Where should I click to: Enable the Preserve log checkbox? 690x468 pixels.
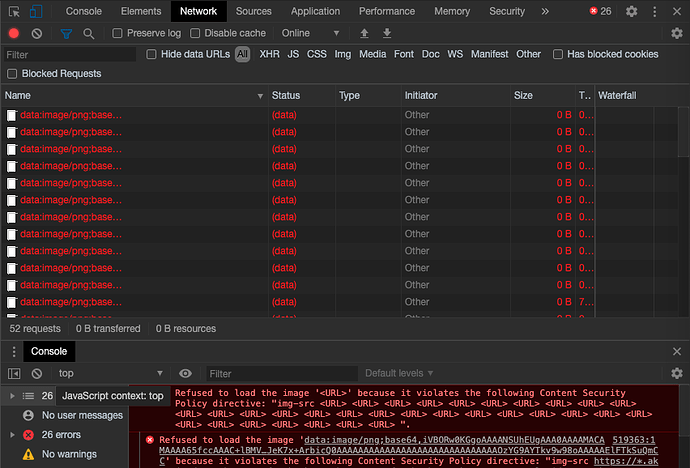click(117, 33)
